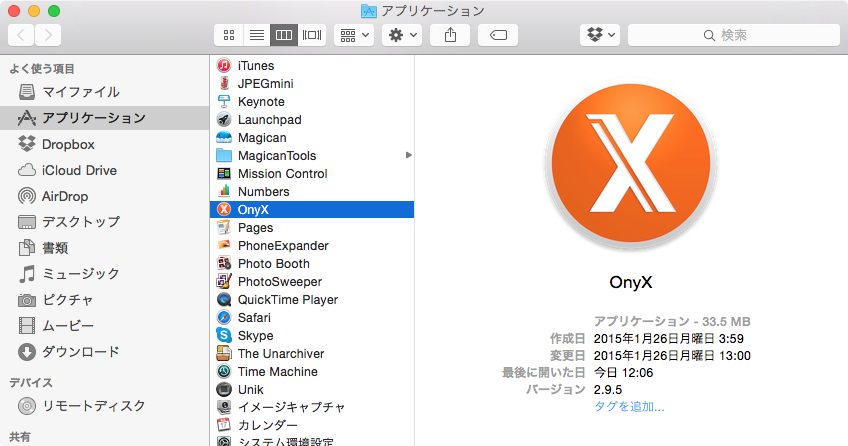This screenshot has height=446, width=848.
Task: Click the Unik app icon
Action: click(224, 389)
